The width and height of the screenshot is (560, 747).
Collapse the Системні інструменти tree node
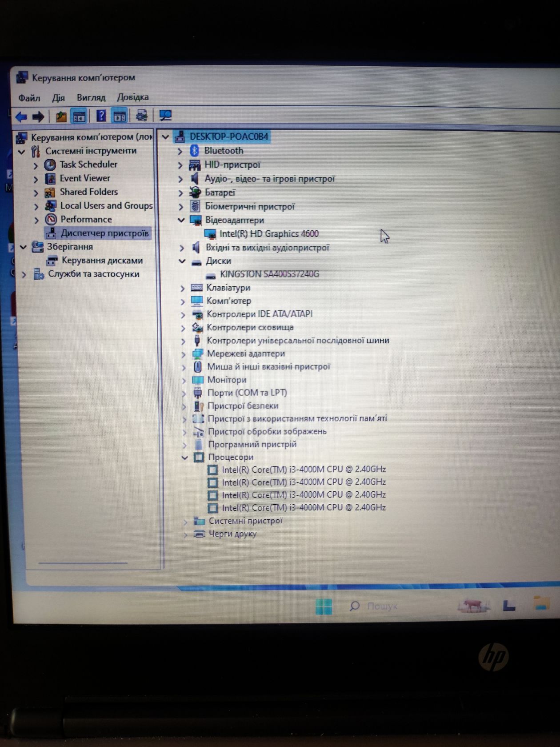21,152
